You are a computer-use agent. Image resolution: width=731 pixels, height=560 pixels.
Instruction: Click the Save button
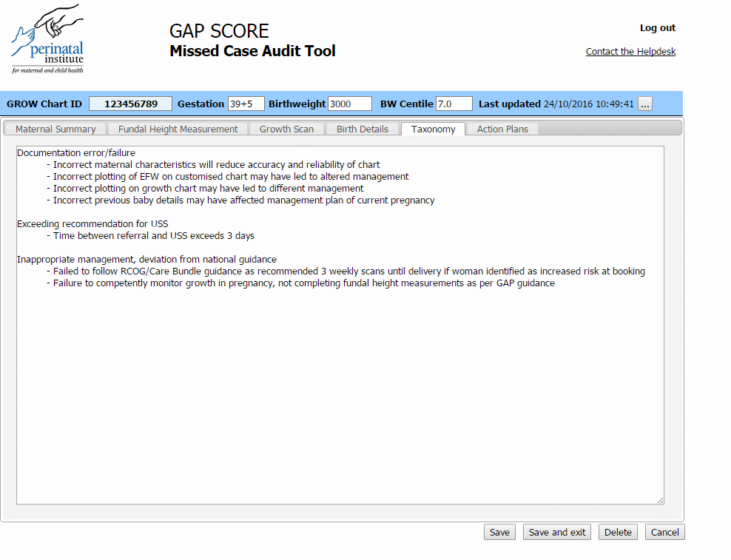pos(499,532)
